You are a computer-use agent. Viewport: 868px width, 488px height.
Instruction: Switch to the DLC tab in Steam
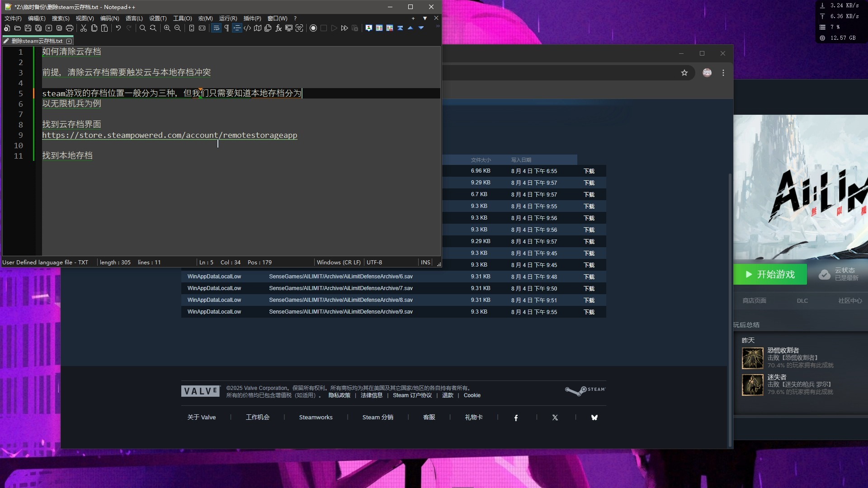(802, 301)
